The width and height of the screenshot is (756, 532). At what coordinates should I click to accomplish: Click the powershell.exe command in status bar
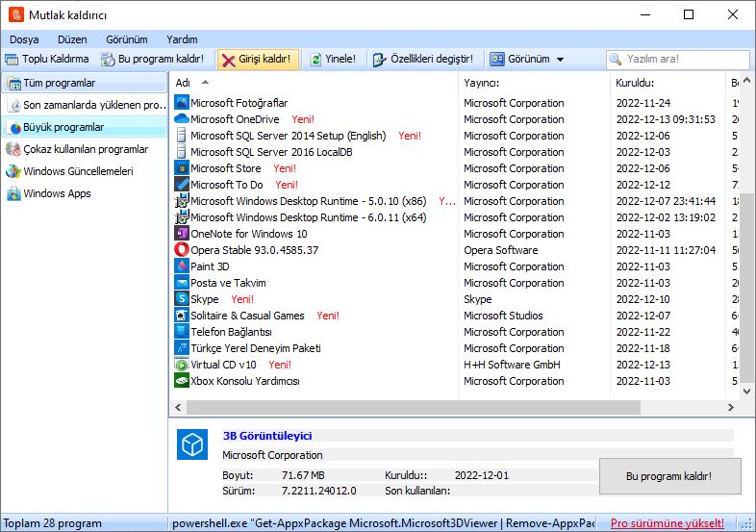[384, 523]
